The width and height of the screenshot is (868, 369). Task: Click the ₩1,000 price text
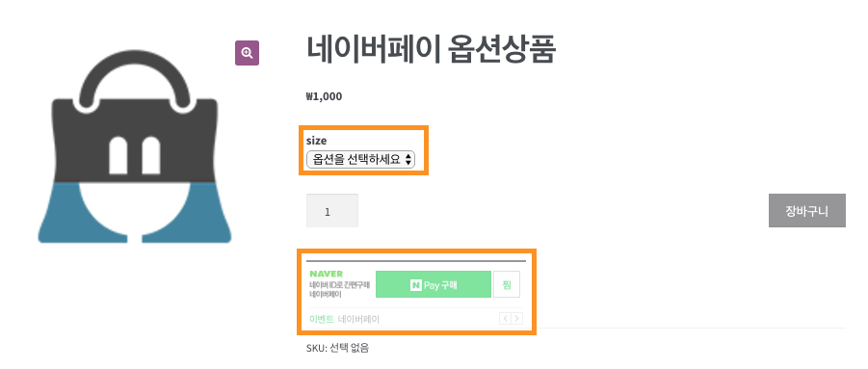(324, 96)
